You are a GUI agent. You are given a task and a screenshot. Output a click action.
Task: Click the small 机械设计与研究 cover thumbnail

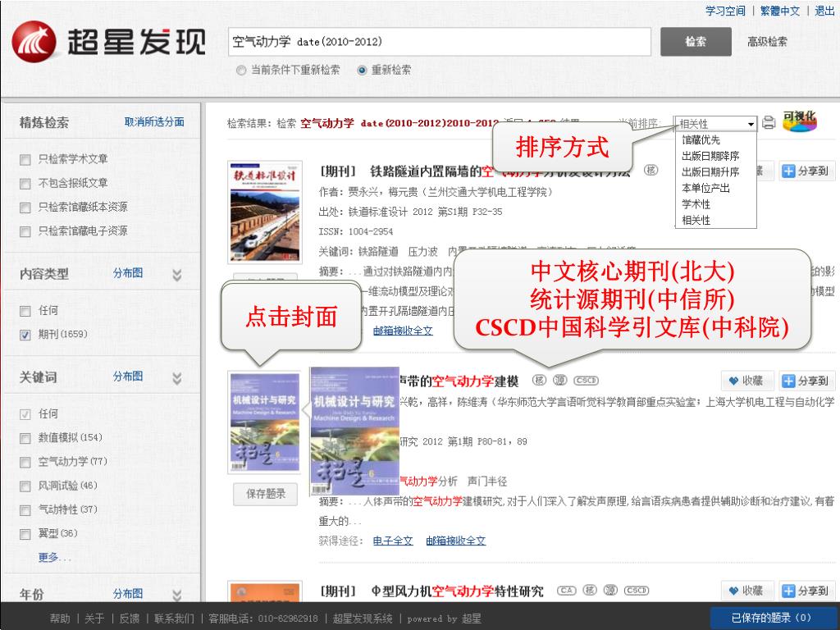[265, 422]
